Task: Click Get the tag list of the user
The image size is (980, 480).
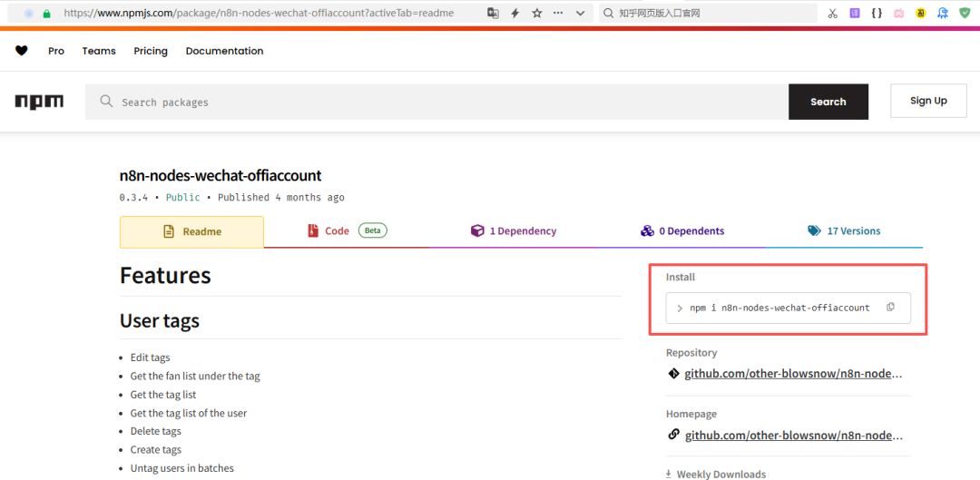Action: pos(189,413)
